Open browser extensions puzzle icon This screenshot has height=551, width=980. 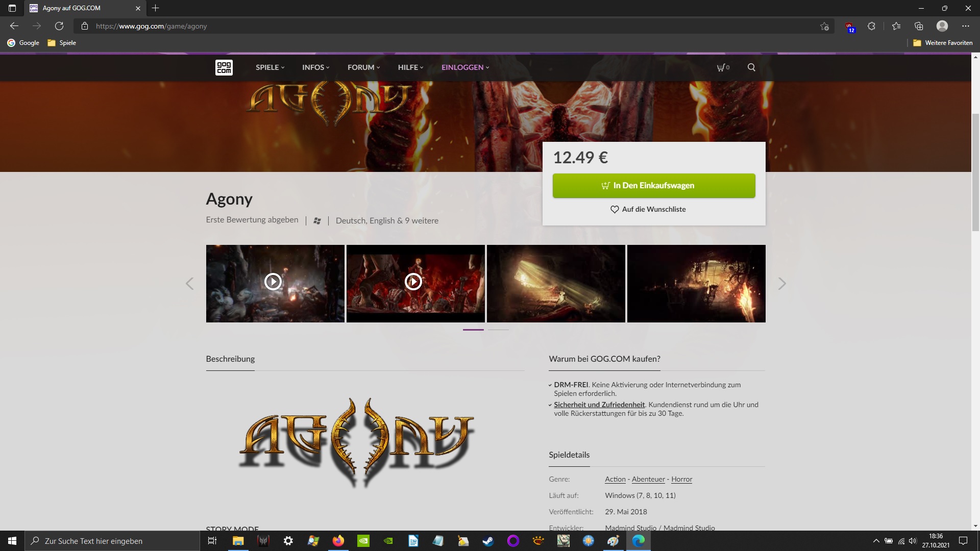tap(872, 26)
